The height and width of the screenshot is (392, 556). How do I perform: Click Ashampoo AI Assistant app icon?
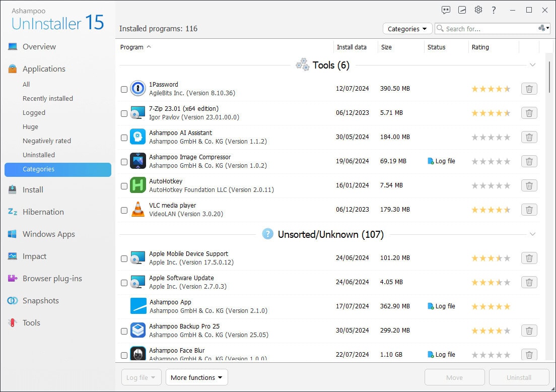tap(138, 137)
